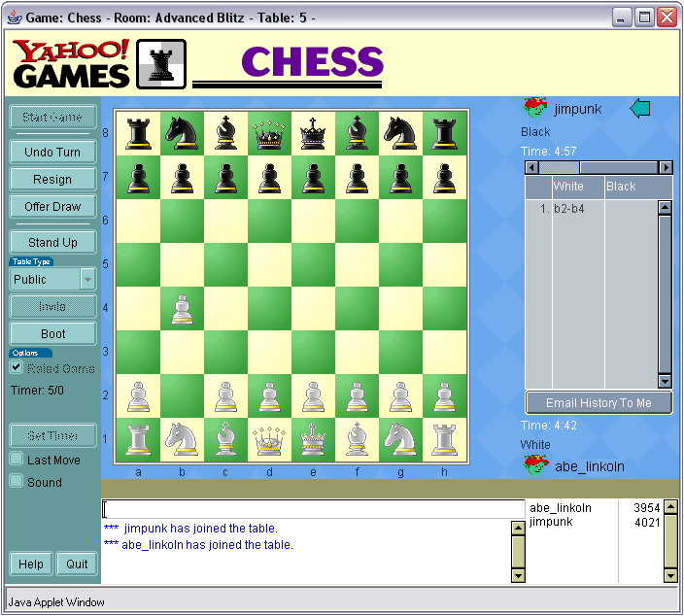Click move history scroll up arrow
The image size is (684, 616).
point(665,207)
